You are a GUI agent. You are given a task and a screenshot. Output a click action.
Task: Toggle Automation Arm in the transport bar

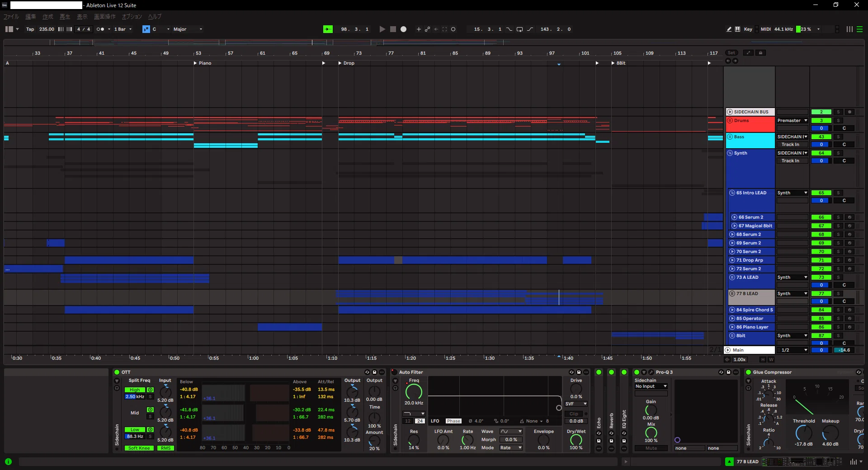tap(427, 29)
